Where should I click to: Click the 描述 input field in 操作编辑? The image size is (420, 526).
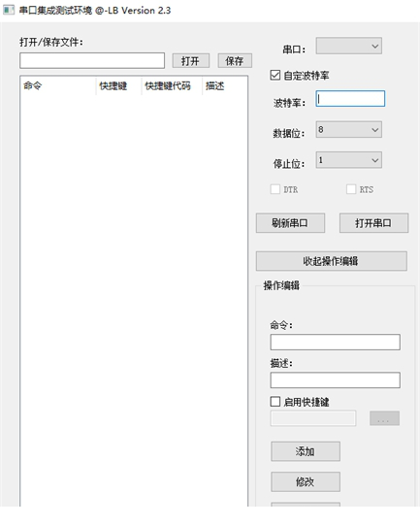[x=336, y=380]
